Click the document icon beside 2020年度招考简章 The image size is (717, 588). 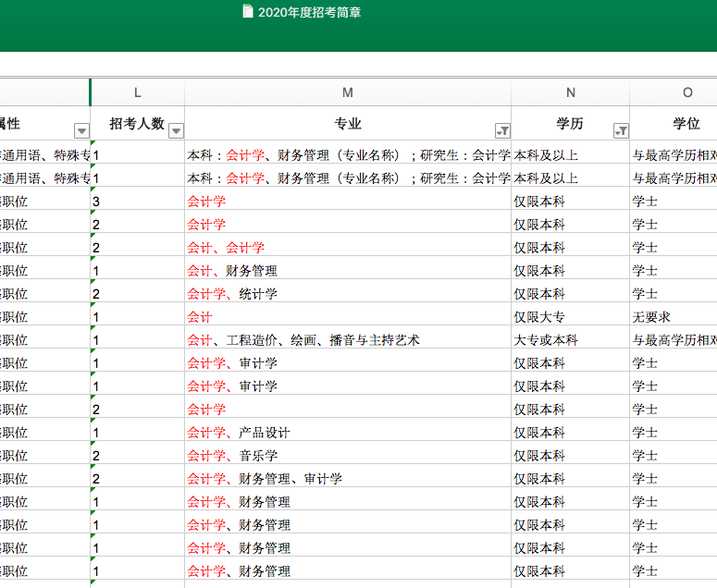(x=247, y=11)
